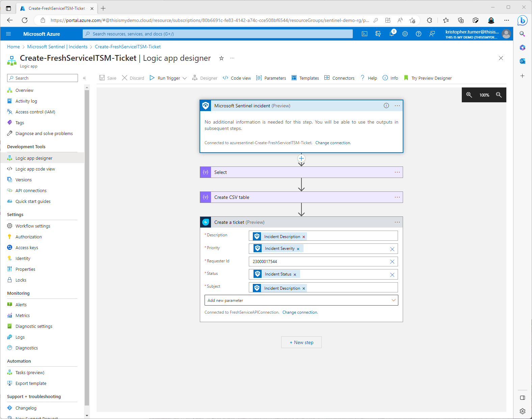Favorite the logic app with star icon

(x=221, y=58)
